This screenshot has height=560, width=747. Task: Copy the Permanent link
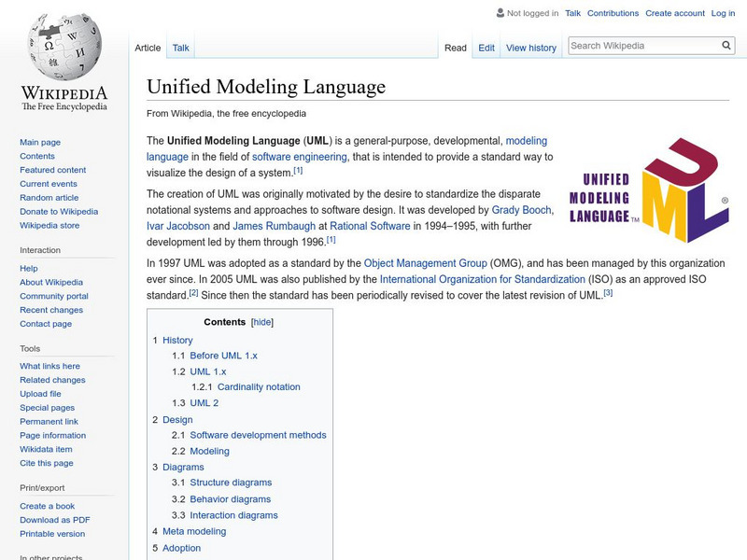point(49,422)
